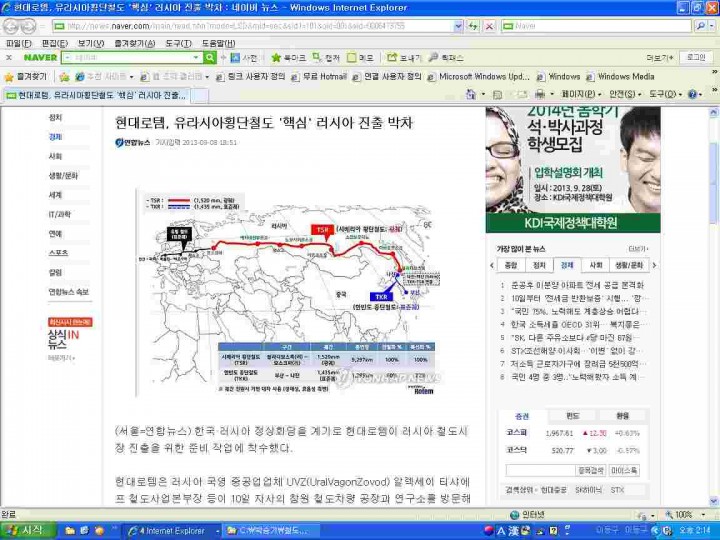Click the browser Back arrow button

click(x=10, y=26)
